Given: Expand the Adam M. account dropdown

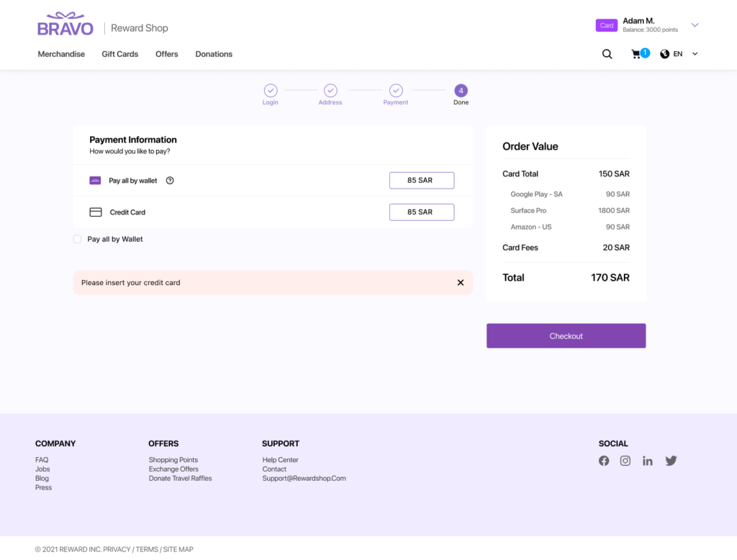Looking at the screenshot, I should pos(695,25).
